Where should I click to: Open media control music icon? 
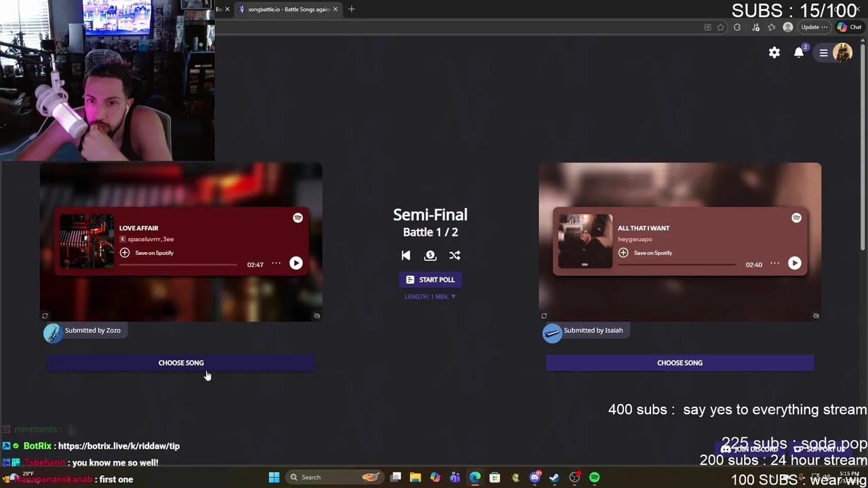point(756,27)
